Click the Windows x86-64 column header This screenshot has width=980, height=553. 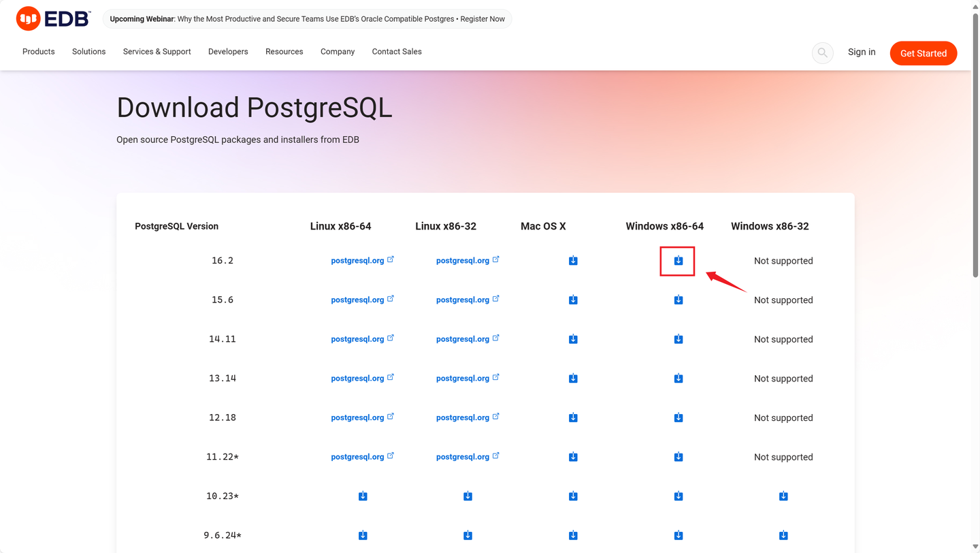click(x=665, y=226)
